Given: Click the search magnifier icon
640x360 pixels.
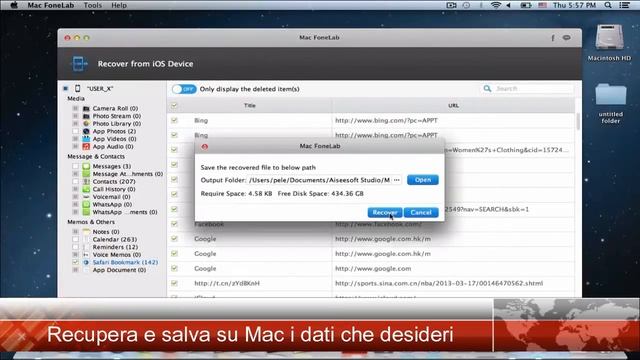Looking at the screenshot, I should (x=487, y=89).
